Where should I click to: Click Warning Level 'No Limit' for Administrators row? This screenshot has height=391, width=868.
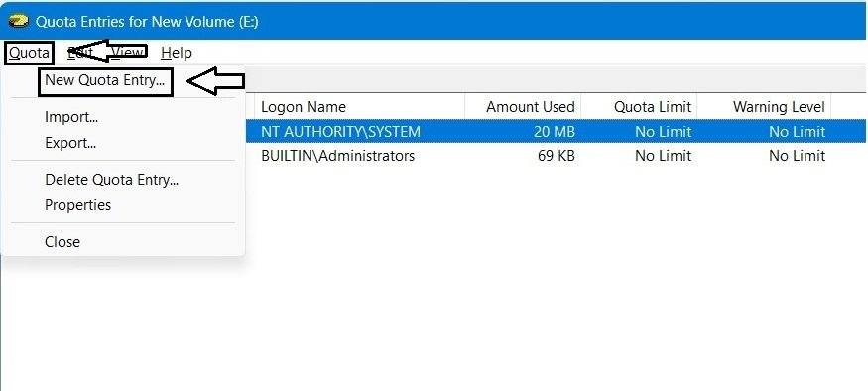tap(798, 156)
